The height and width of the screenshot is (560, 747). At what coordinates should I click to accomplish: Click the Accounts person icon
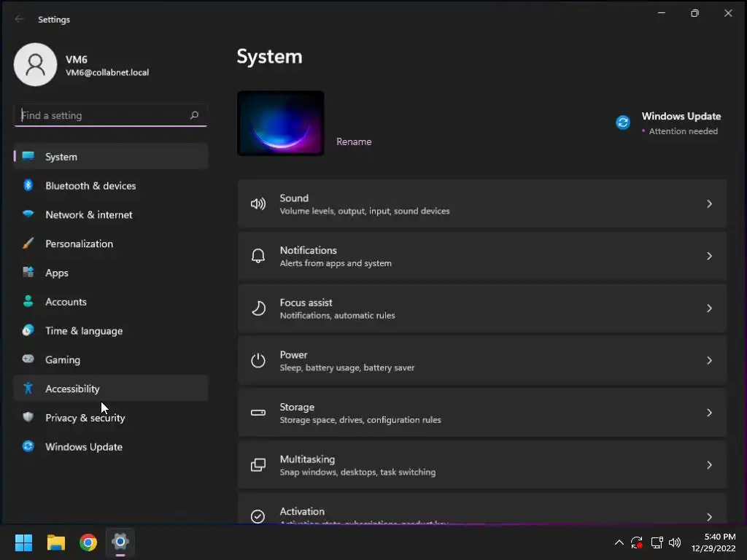[28, 301]
